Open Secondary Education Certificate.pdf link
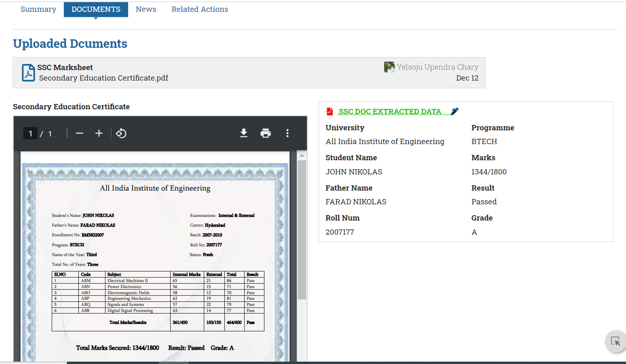Screen dimensions: 626x364 104,78
